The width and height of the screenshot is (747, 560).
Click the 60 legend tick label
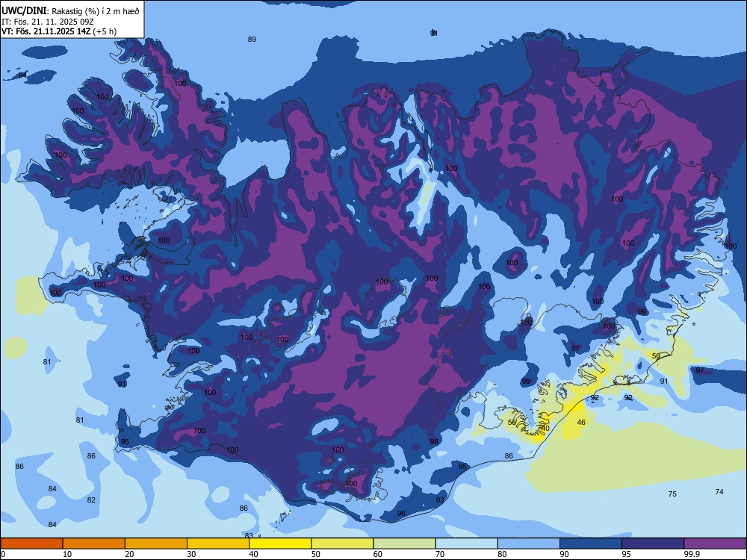(378, 554)
